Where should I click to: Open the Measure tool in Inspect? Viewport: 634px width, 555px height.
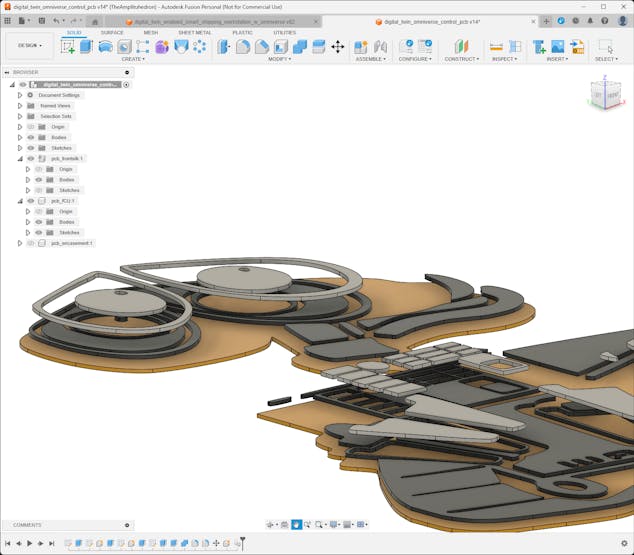[496, 46]
